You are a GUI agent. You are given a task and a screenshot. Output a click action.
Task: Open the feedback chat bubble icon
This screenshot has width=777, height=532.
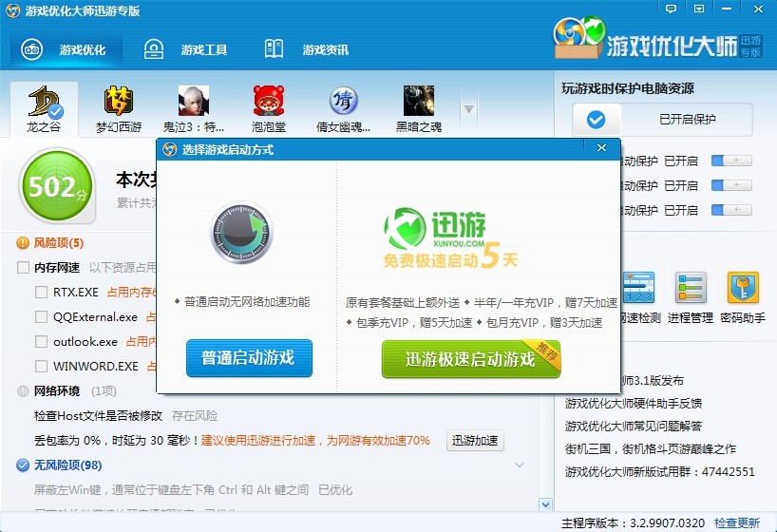tap(671, 9)
